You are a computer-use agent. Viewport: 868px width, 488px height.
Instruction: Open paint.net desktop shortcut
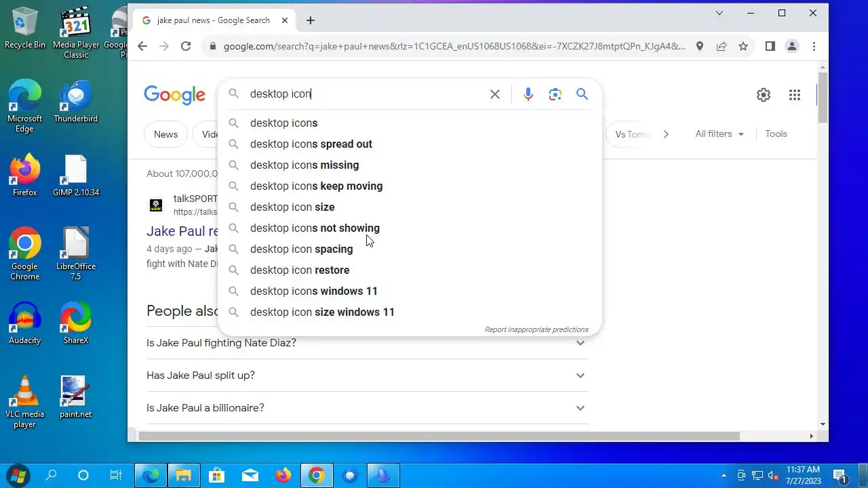pyautogui.click(x=76, y=396)
